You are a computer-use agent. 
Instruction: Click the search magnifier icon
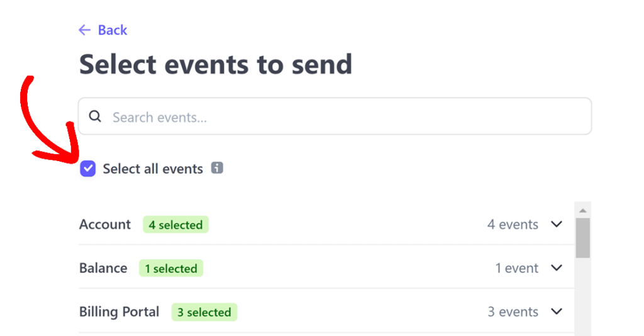point(95,116)
